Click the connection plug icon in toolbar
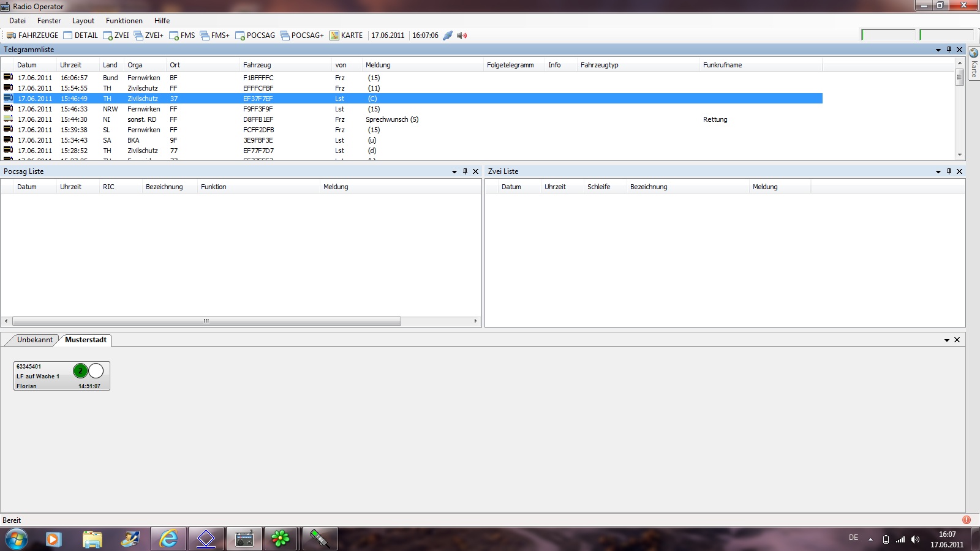Image resolution: width=980 pixels, height=551 pixels. pyautogui.click(x=448, y=36)
